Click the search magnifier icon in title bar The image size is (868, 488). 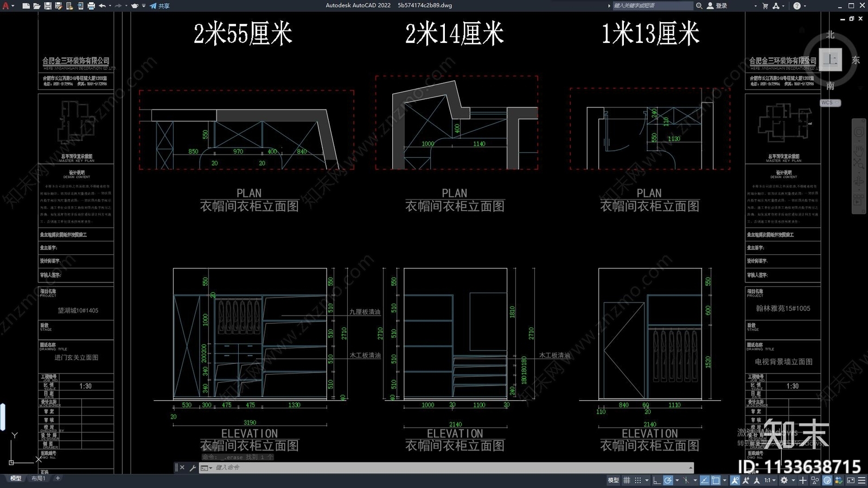tap(699, 5)
